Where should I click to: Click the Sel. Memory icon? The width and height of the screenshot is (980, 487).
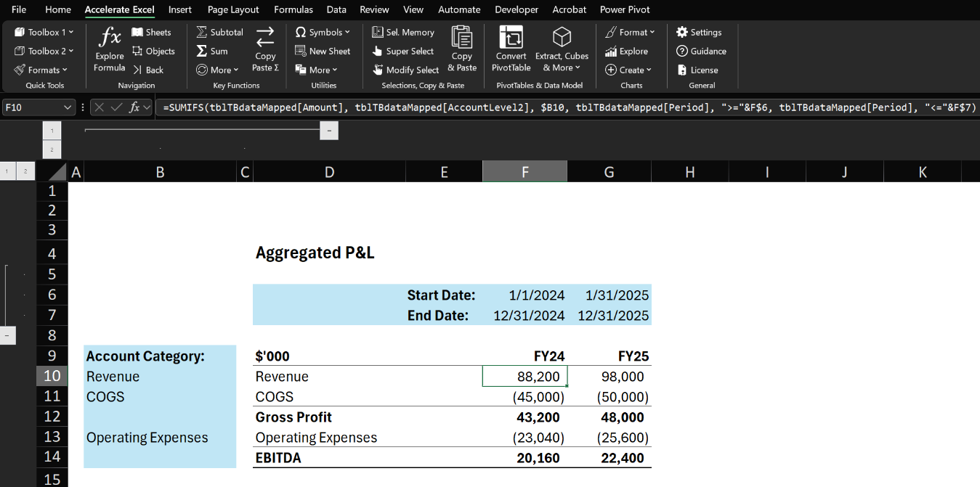[403, 32]
